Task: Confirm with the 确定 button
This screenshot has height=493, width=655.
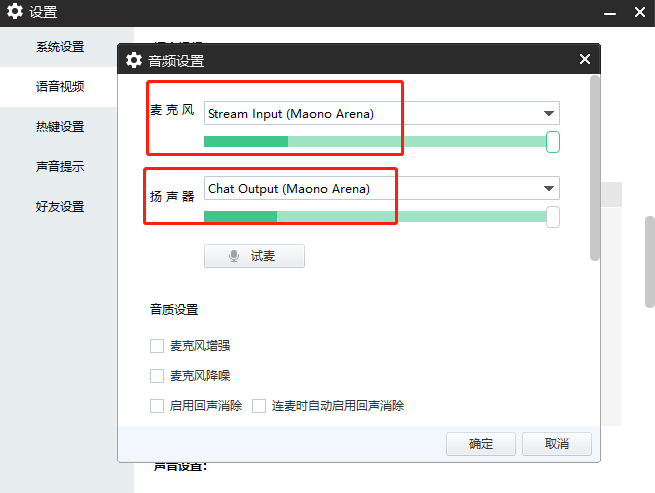Action: [480, 443]
